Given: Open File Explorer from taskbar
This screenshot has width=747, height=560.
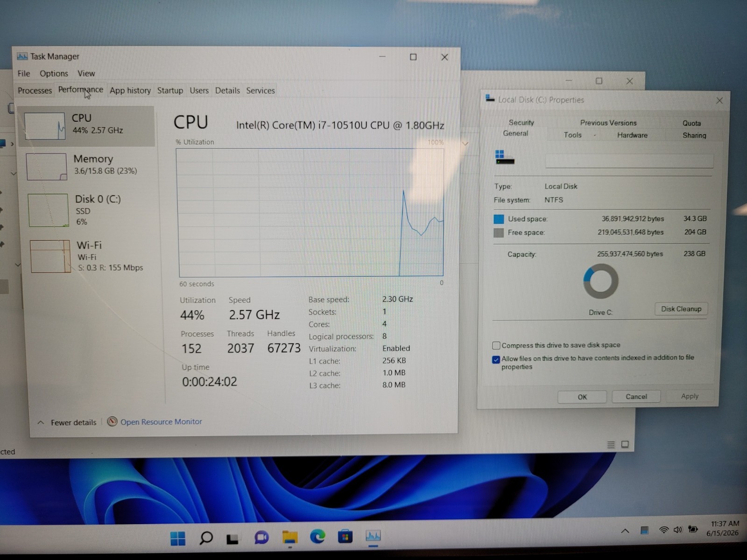Looking at the screenshot, I should pyautogui.click(x=290, y=538).
